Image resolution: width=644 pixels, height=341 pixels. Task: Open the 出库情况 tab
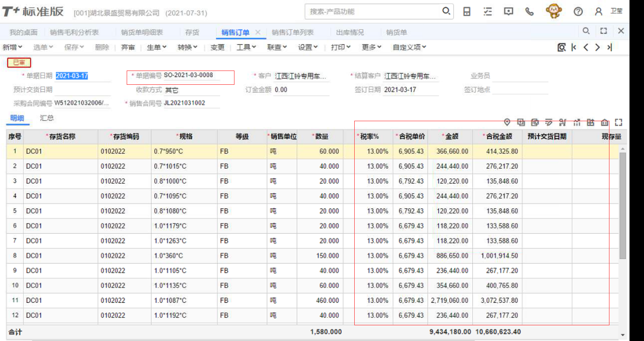[350, 32]
